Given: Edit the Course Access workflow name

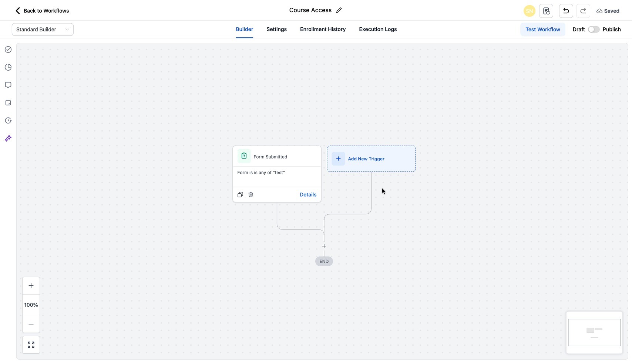Looking at the screenshot, I should (x=339, y=10).
